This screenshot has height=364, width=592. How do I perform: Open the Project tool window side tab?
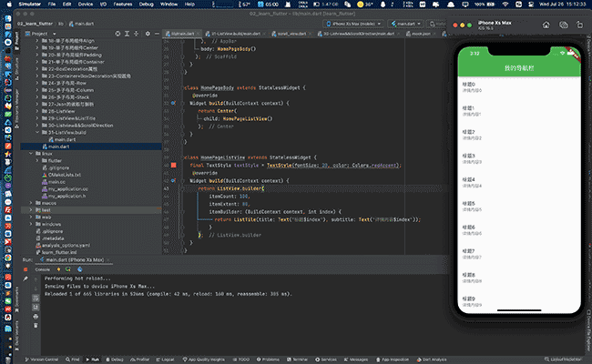[x=16, y=40]
